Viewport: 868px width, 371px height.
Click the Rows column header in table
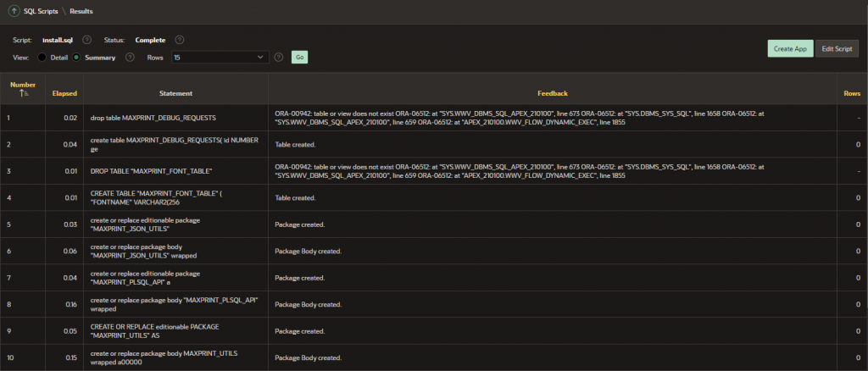[x=851, y=92]
